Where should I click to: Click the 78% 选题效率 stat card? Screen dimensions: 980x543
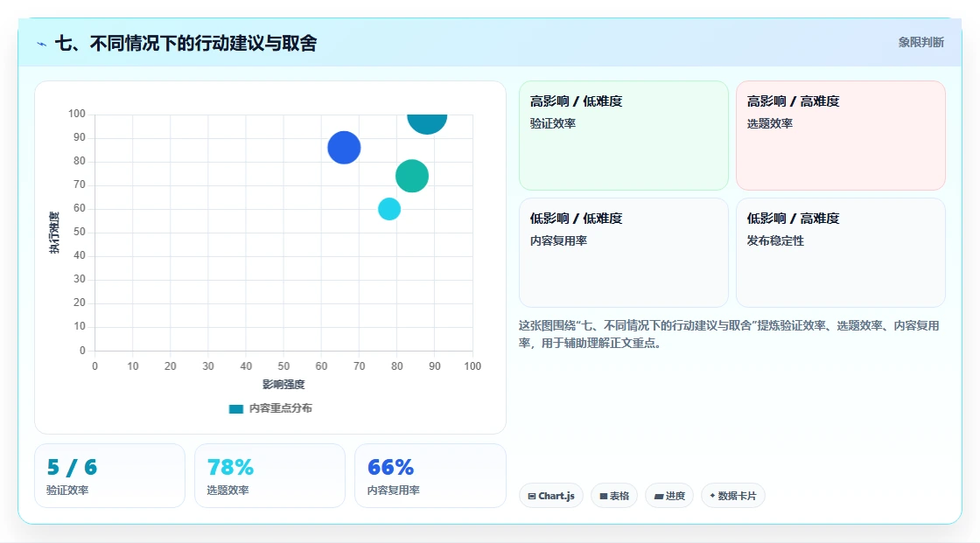tap(270, 476)
